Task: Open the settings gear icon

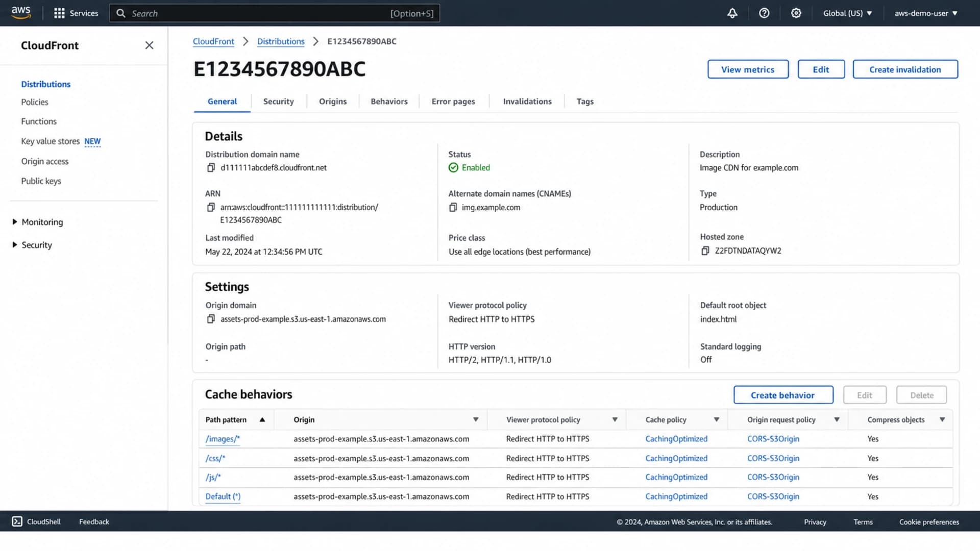Action: [796, 13]
